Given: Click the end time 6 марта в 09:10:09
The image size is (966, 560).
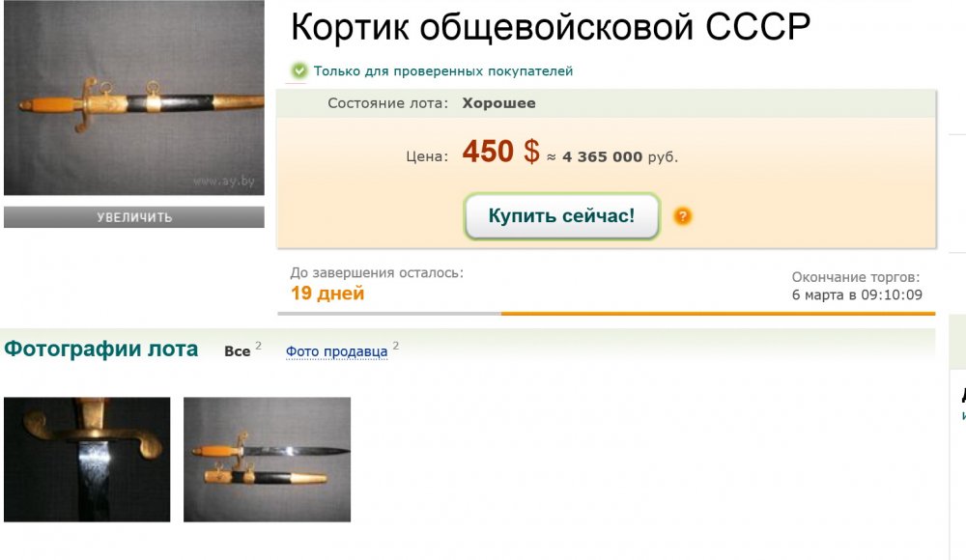Looking at the screenshot, I should [857, 295].
